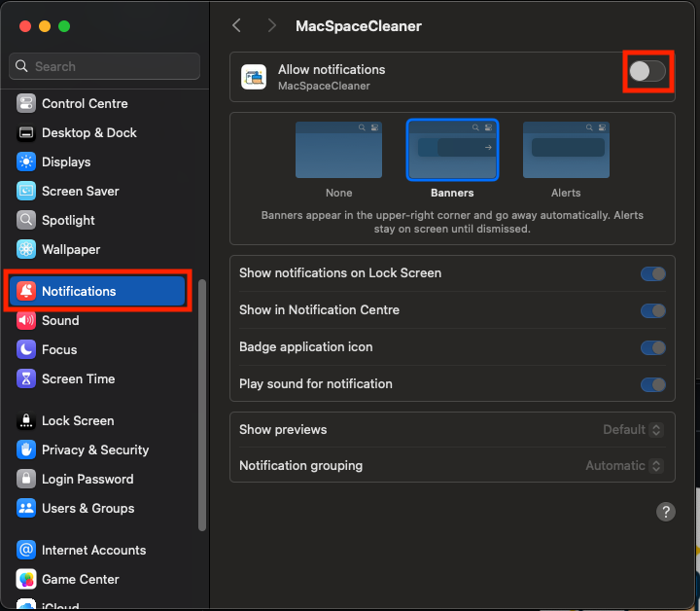Select the None alert style thumbnail
700x611 pixels.
(x=338, y=150)
